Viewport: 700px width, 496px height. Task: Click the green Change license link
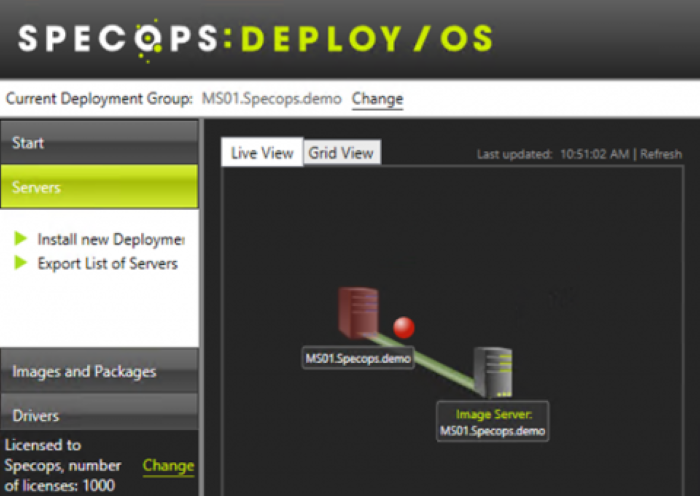coord(168,466)
